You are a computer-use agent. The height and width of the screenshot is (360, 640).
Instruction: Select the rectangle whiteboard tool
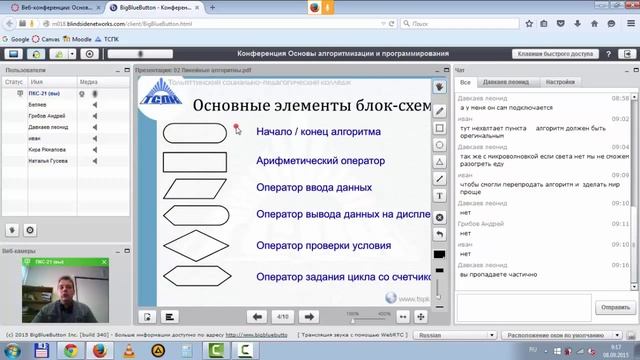pyautogui.click(x=440, y=128)
